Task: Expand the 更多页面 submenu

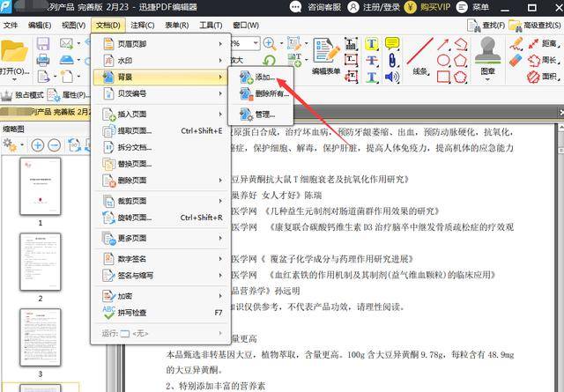Action: (161, 238)
